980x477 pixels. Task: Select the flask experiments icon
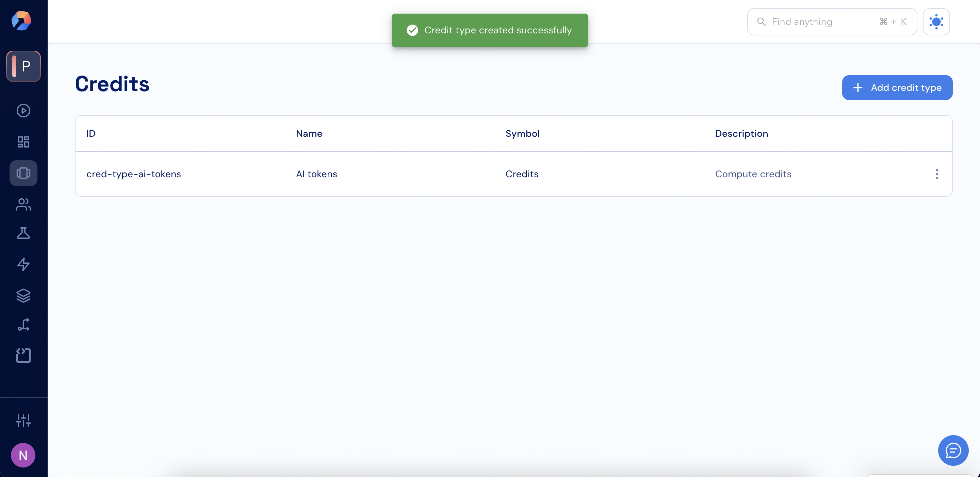pos(23,233)
